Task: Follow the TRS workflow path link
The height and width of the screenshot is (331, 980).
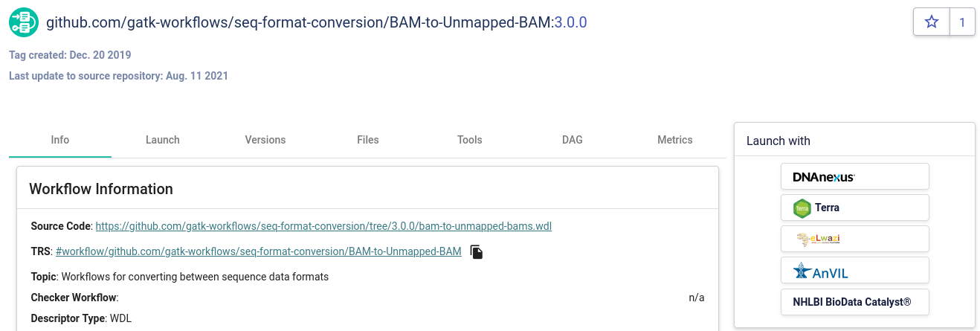Action: (258, 251)
